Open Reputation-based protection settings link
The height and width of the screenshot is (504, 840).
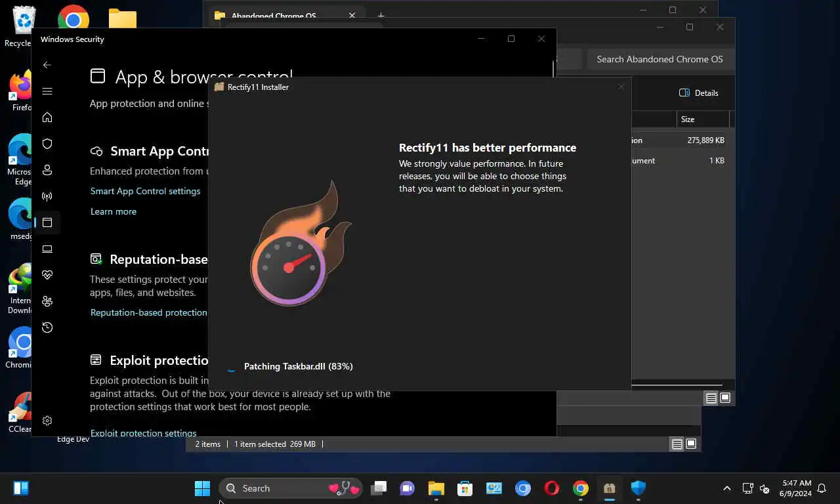[x=149, y=312]
